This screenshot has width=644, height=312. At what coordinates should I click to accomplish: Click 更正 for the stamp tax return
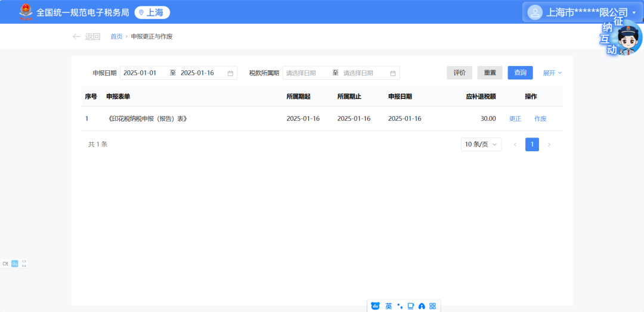(515, 118)
